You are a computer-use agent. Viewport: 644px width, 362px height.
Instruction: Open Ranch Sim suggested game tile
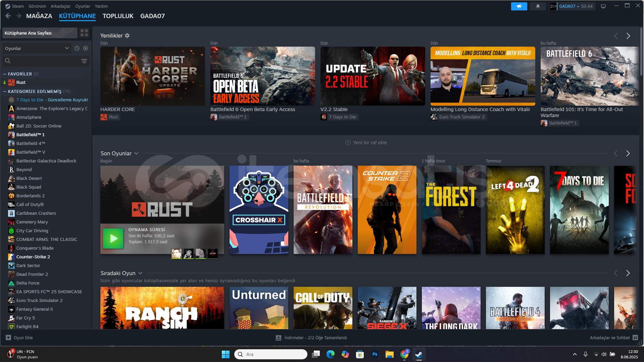pos(162,308)
